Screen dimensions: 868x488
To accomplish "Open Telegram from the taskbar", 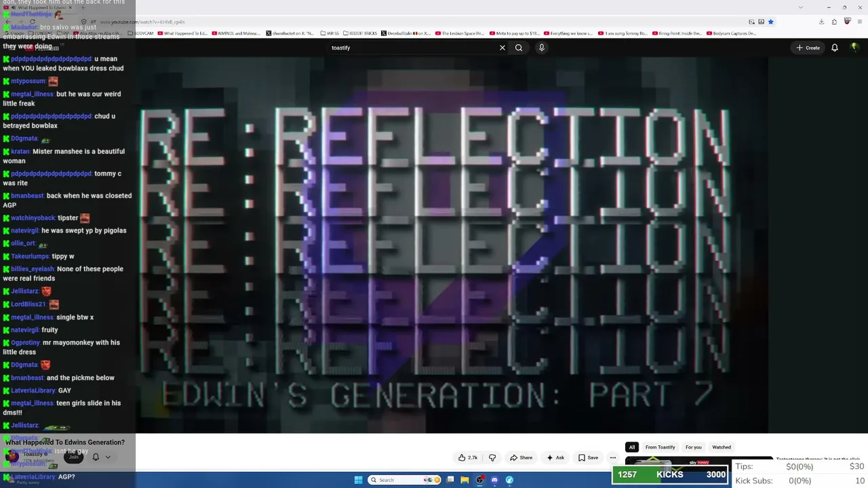I will click(x=509, y=480).
